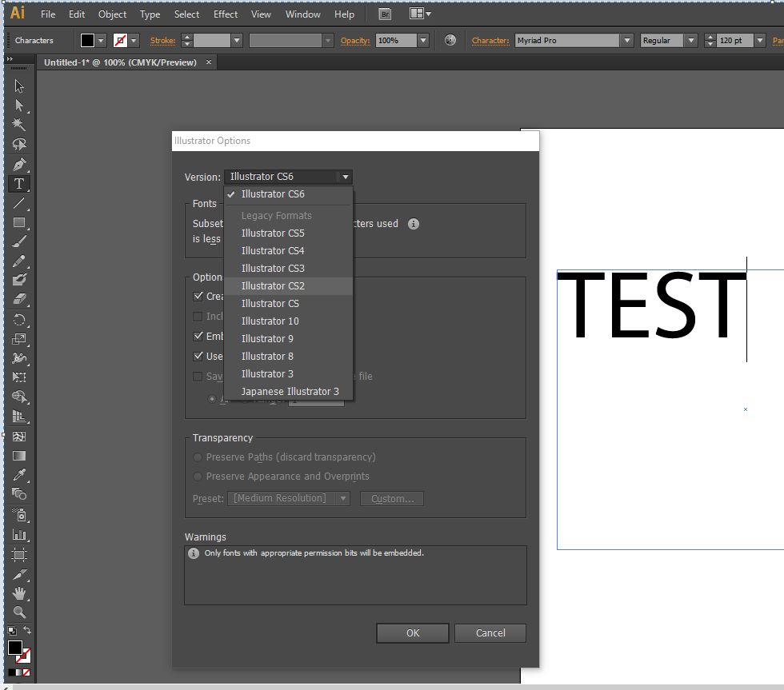The height and width of the screenshot is (690, 784).
Task: Select the Blend tool
Action: click(x=19, y=494)
